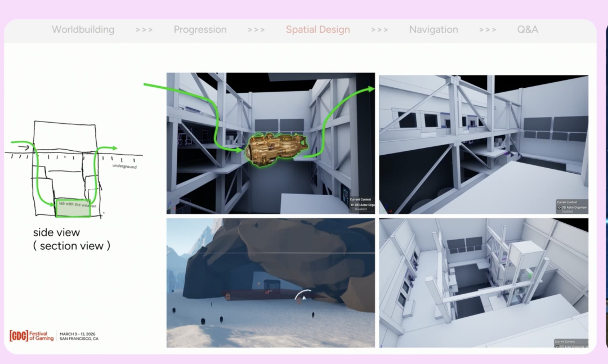Image resolution: width=608 pixels, height=364 pixels.
Task: Click the 'side view' caption text
Action: (x=57, y=232)
